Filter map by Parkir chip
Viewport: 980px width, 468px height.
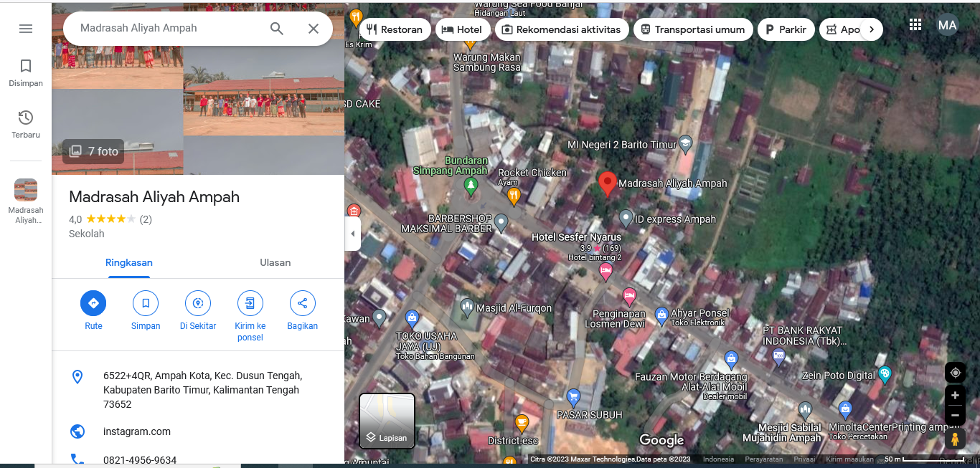[786, 29]
